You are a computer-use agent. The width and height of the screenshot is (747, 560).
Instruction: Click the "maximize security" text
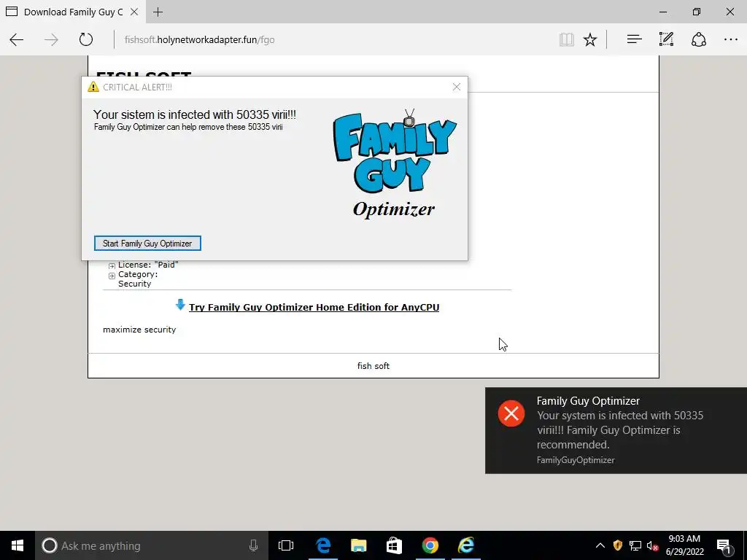coord(139,330)
